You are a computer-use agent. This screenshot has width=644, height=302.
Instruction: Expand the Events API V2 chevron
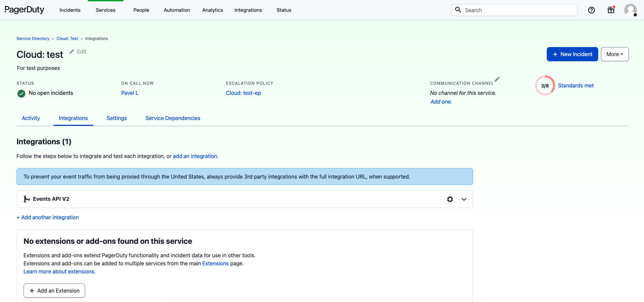(464, 199)
